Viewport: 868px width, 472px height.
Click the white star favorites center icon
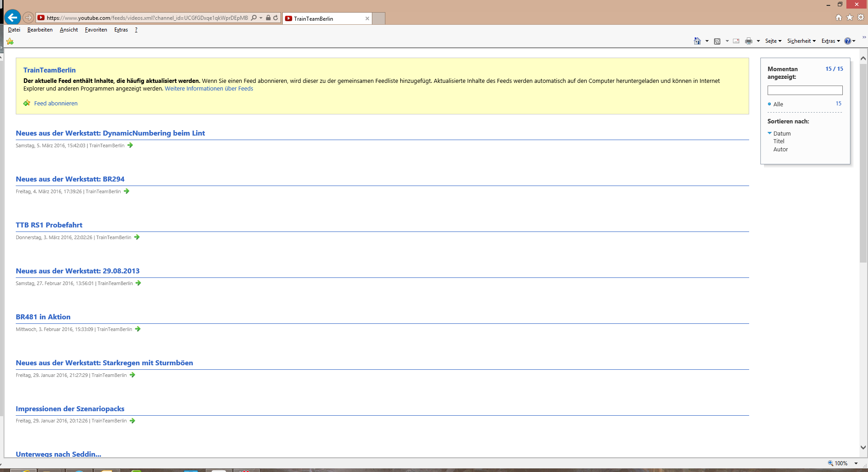[x=850, y=18]
